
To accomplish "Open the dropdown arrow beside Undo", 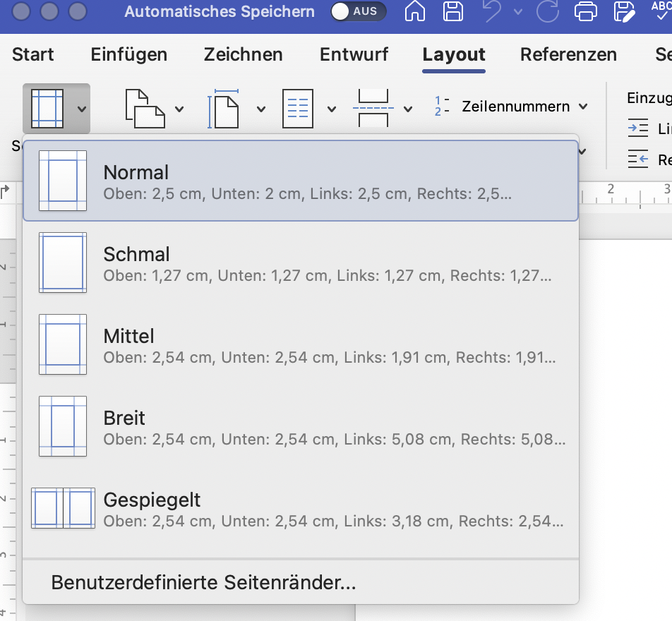I will pyautogui.click(x=519, y=12).
